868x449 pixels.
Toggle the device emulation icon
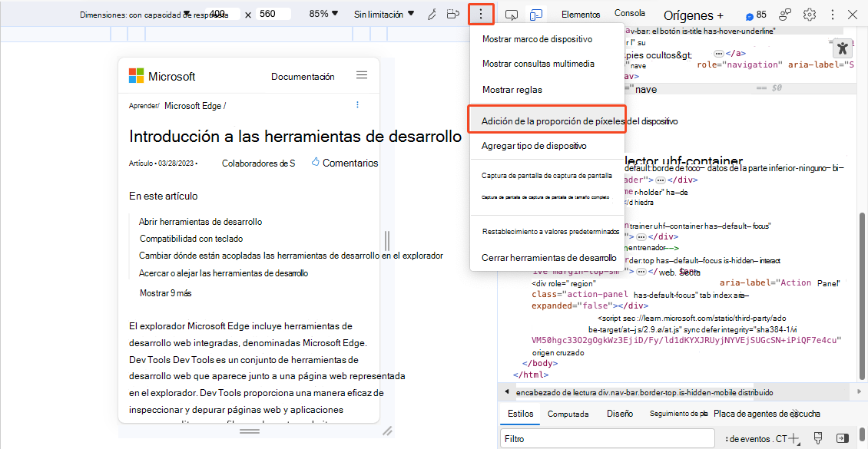(x=536, y=14)
